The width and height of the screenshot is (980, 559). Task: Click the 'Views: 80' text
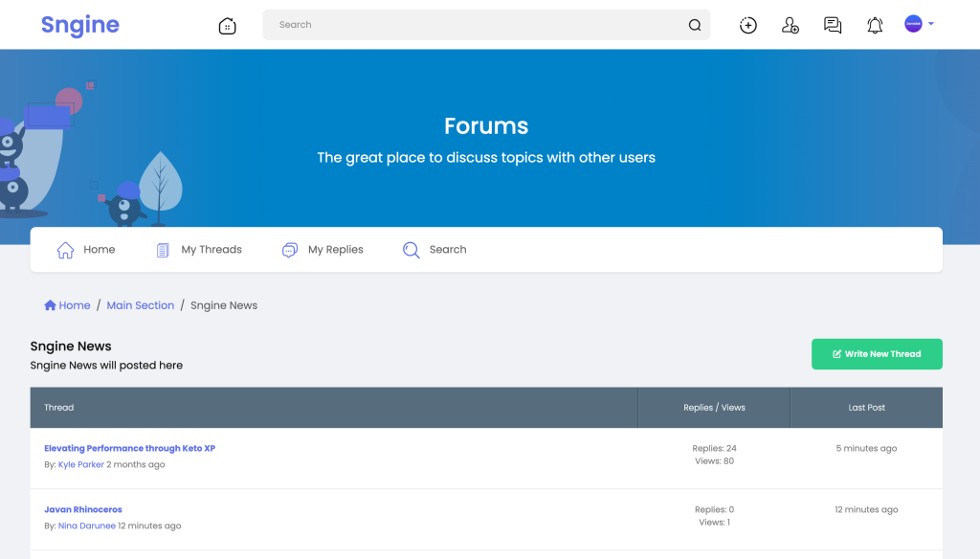[x=714, y=460]
